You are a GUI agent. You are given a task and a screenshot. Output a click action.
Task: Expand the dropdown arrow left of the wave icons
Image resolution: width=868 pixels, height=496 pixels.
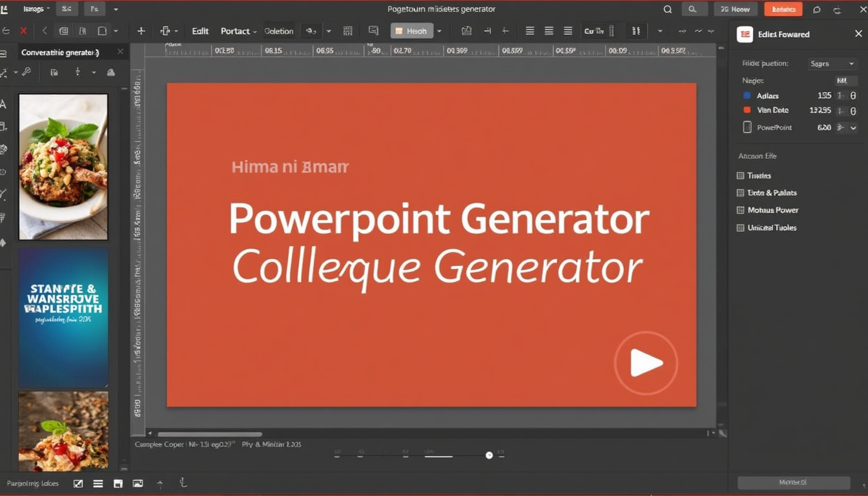click(x=659, y=31)
